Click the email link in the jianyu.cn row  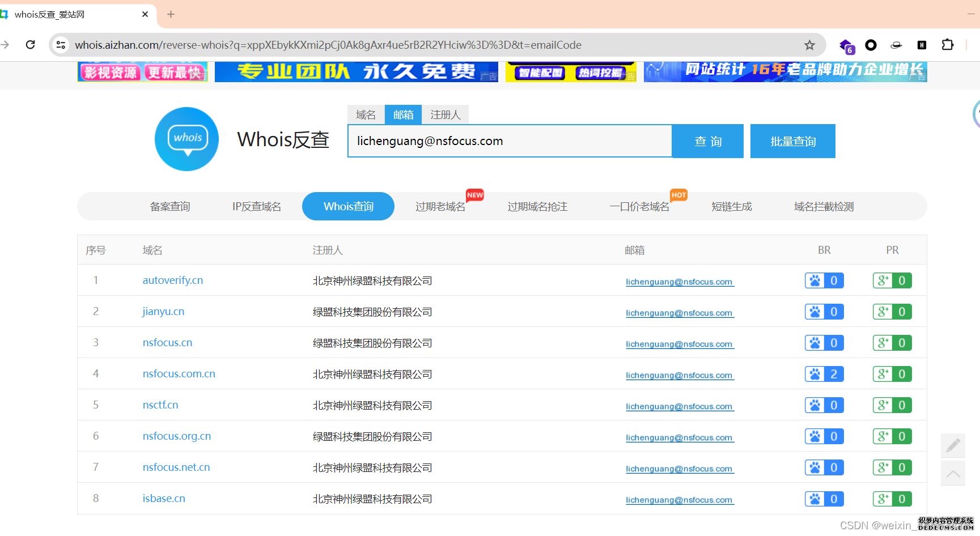coord(679,313)
